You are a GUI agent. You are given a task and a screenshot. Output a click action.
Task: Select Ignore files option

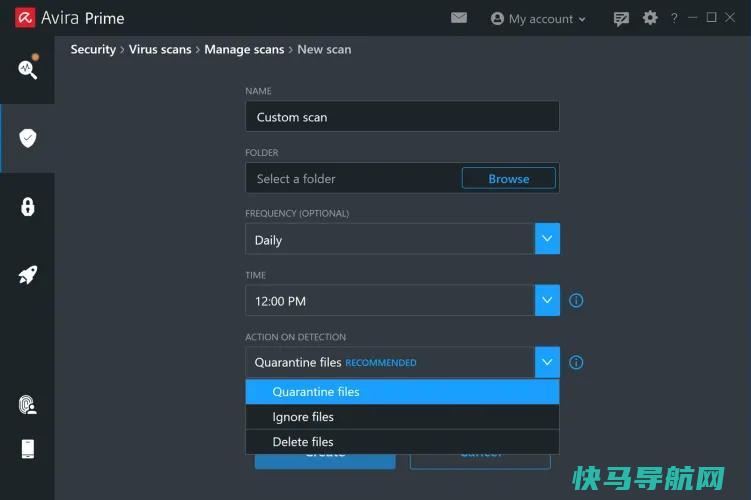point(402,417)
